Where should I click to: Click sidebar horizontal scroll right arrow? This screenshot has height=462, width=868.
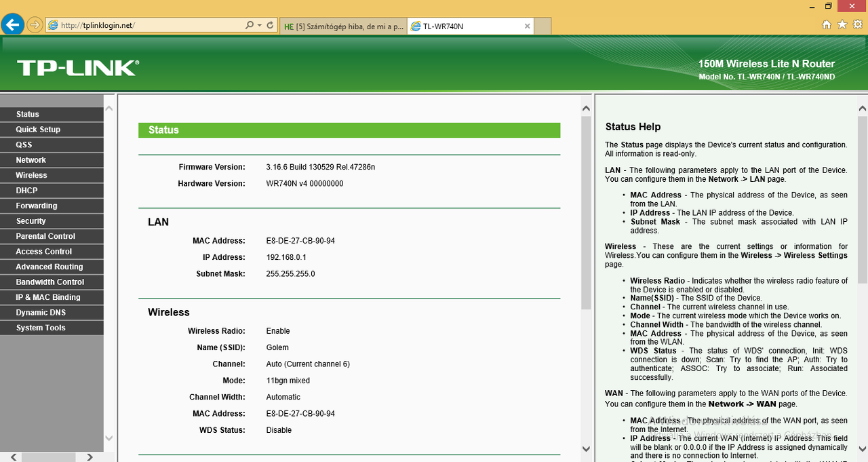tap(90, 457)
